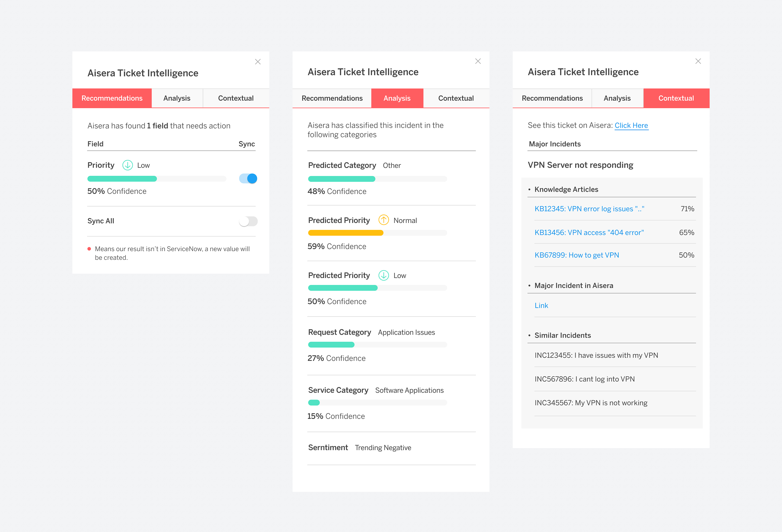Select Recommendations tab in the first panel
This screenshot has height=532, width=782.
[112, 98]
